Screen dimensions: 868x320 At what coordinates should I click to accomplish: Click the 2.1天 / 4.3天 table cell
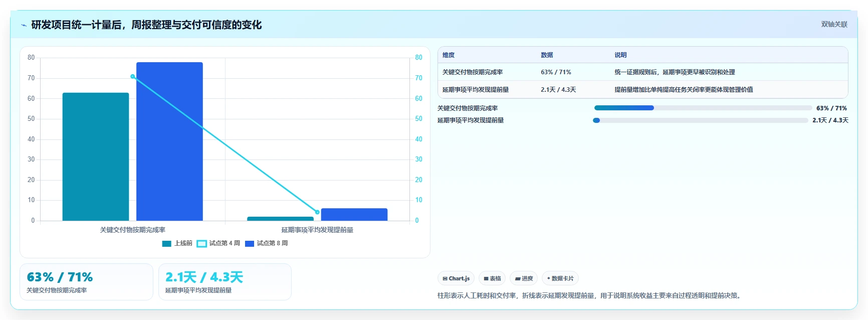tap(558, 90)
